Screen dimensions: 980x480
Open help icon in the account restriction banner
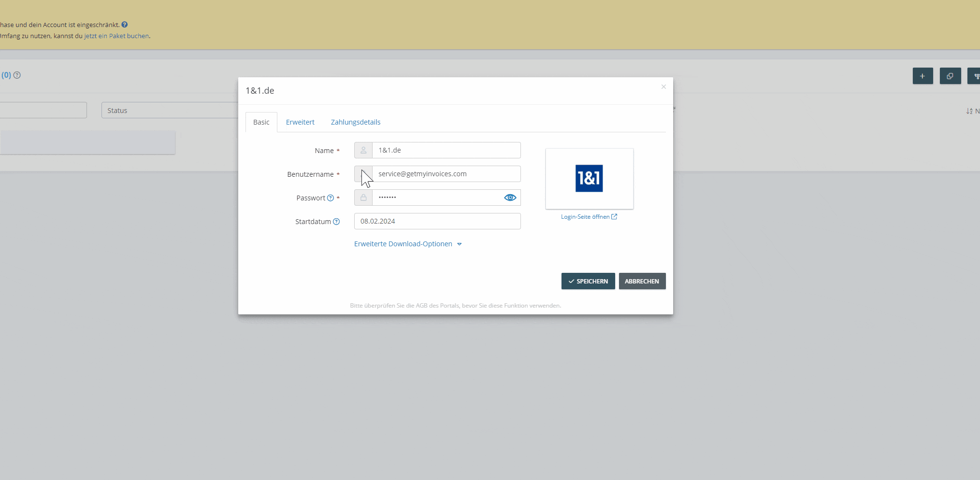125,25
